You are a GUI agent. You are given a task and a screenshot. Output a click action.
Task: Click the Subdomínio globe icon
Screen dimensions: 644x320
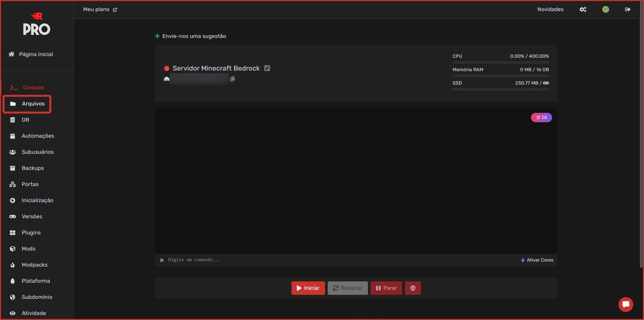point(12,297)
